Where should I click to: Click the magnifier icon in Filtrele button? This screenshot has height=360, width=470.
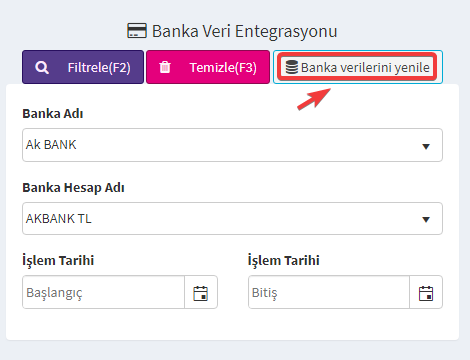click(42, 67)
